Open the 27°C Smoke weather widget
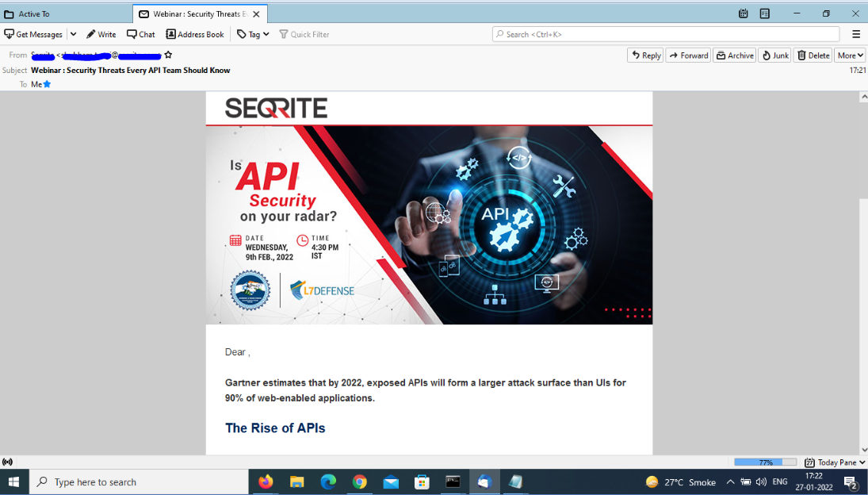Image resolution: width=868 pixels, height=495 pixels. click(x=681, y=482)
